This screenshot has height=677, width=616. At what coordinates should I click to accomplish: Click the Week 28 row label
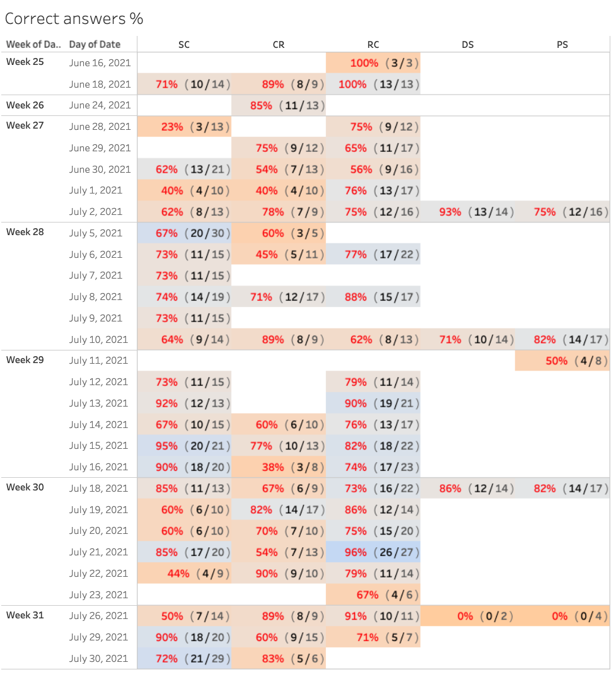click(x=25, y=233)
